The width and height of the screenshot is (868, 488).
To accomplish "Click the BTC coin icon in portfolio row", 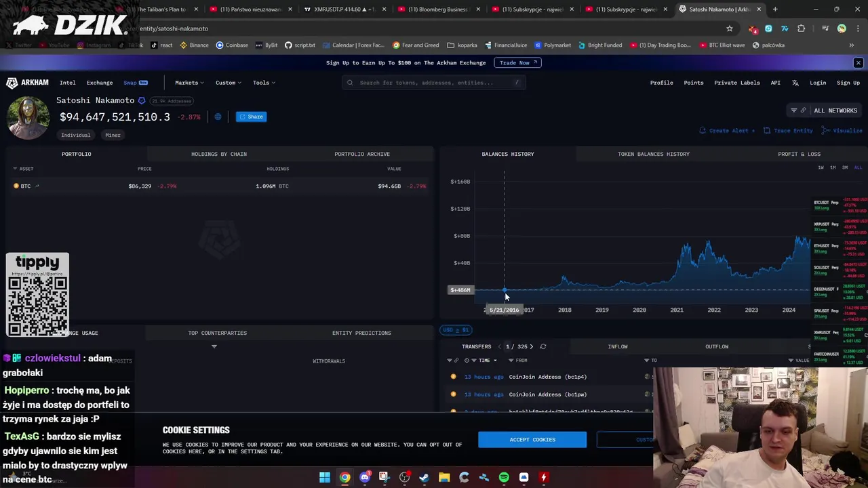I will [16, 186].
